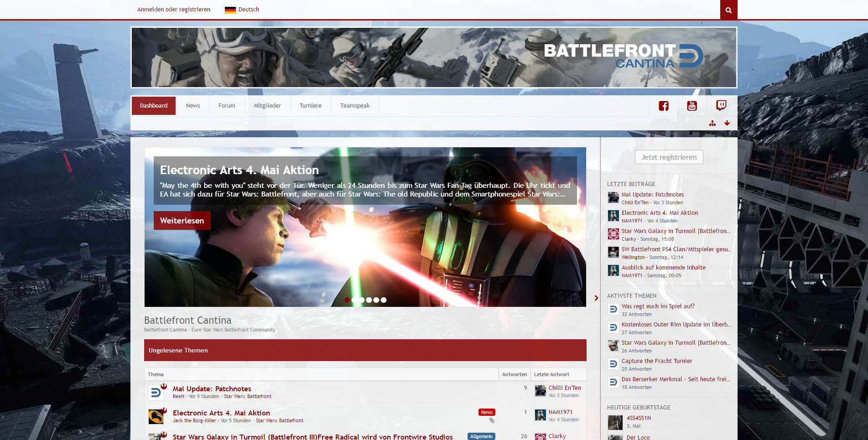This screenshot has height=440, width=868.
Task: Click the Weiterlesen button
Action: [182, 221]
